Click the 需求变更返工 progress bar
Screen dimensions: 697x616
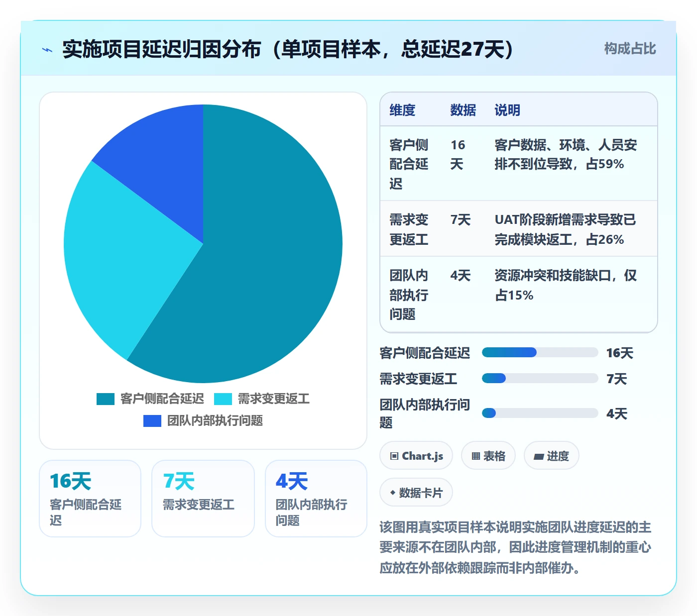pyautogui.click(x=540, y=379)
